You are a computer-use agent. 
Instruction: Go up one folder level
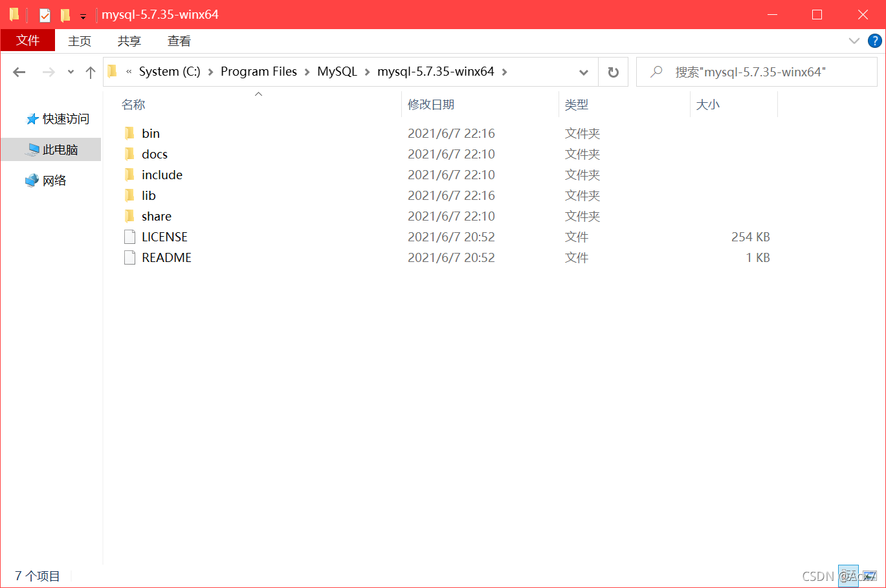(91, 72)
